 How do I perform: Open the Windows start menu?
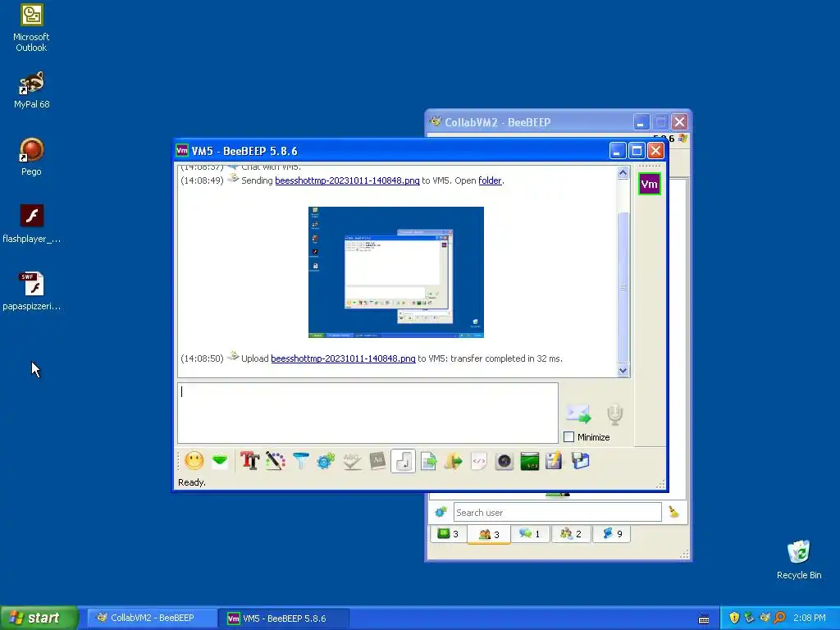pyautogui.click(x=39, y=618)
